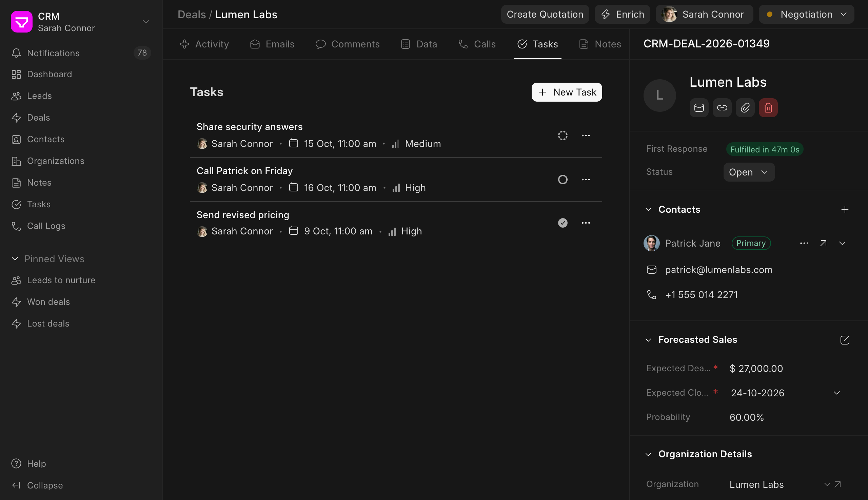Toggle status circle of Call Patrick on Friday
This screenshot has height=500, width=868.
563,180
